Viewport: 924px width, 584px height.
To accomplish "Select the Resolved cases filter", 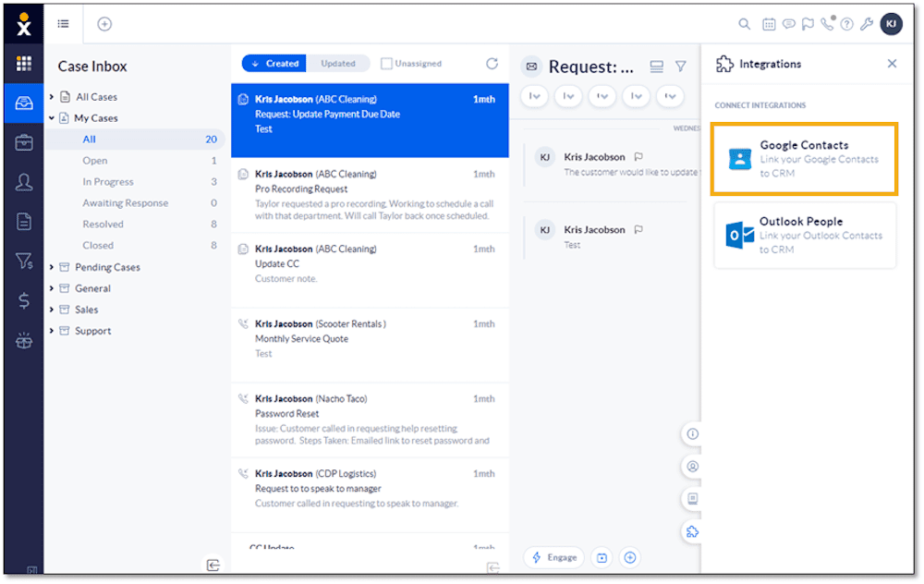I will 136,224.
